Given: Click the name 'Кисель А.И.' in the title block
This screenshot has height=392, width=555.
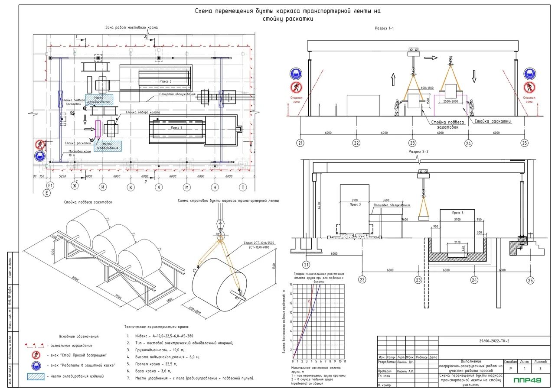Looking at the screenshot, I should tap(406, 372).
